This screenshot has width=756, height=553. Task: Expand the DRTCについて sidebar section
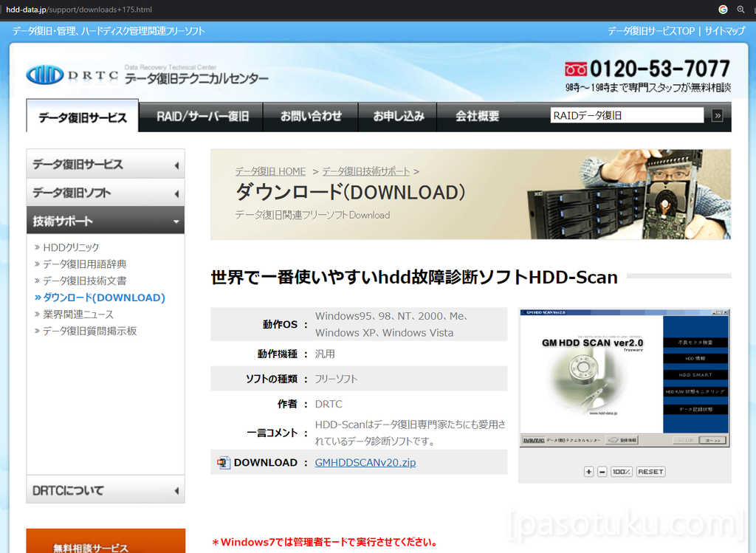[106, 490]
